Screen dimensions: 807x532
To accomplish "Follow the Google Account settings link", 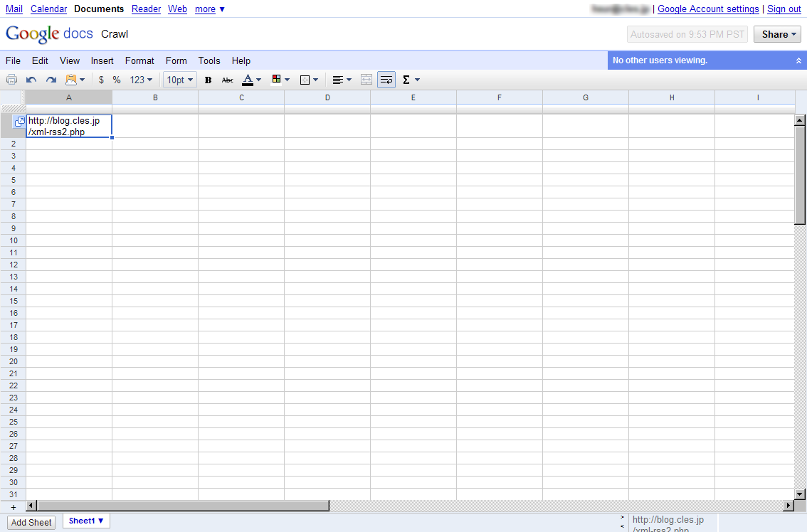I will pyautogui.click(x=708, y=9).
